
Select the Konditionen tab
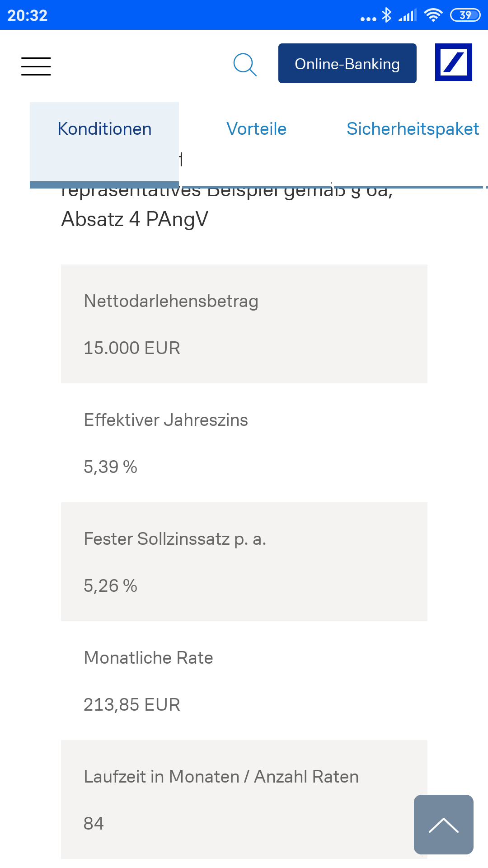pos(104,129)
